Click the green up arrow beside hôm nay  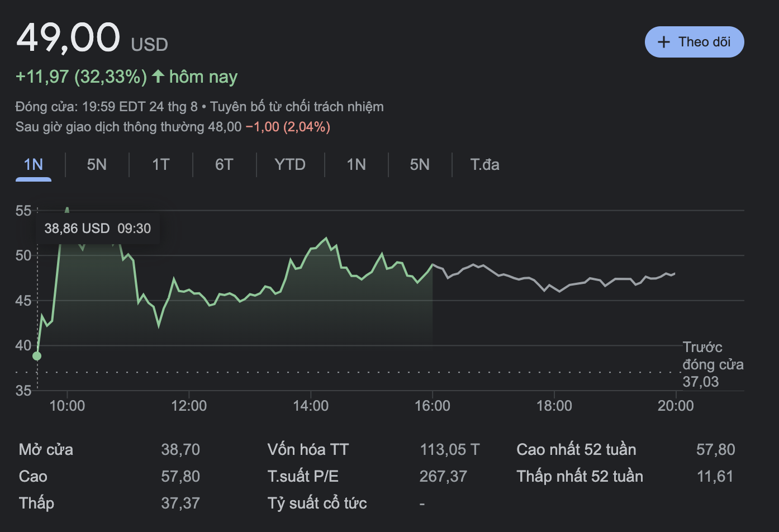coord(158,76)
